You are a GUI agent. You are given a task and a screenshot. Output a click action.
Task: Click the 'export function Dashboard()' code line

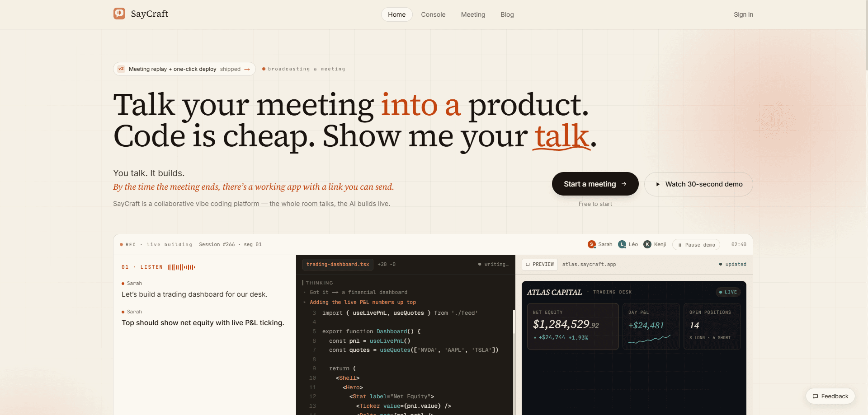click(x=371, y=331)
